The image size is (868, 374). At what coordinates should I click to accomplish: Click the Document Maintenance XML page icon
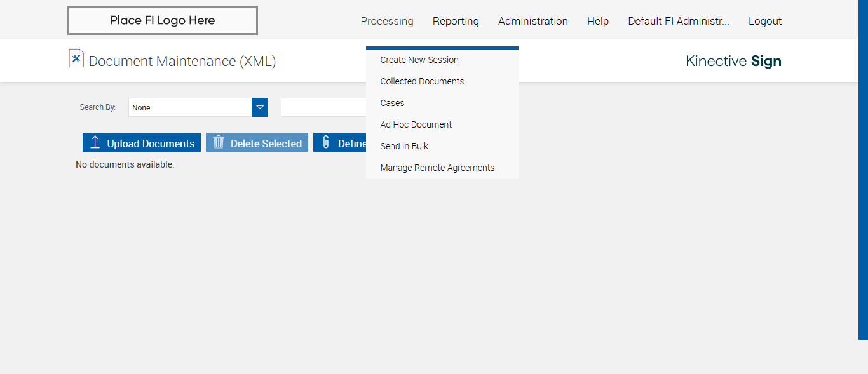tap(76, 58)
